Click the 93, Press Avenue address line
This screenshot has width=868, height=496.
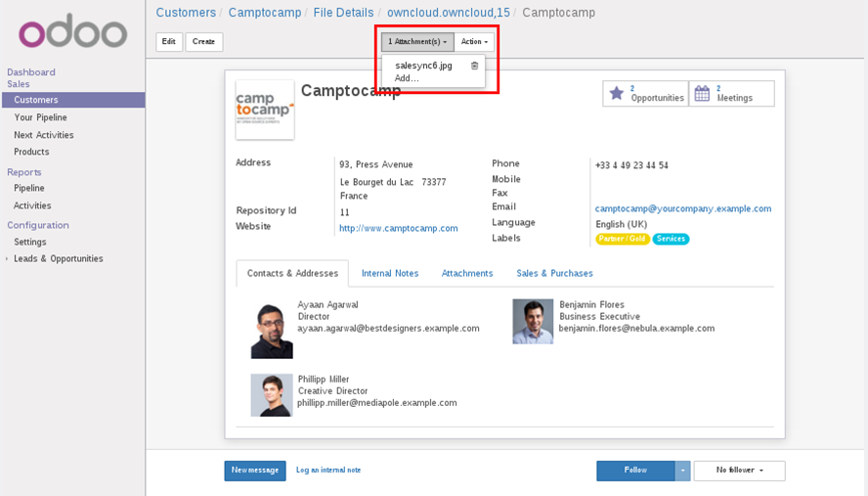pyautogui.click(x=376, y=164)
